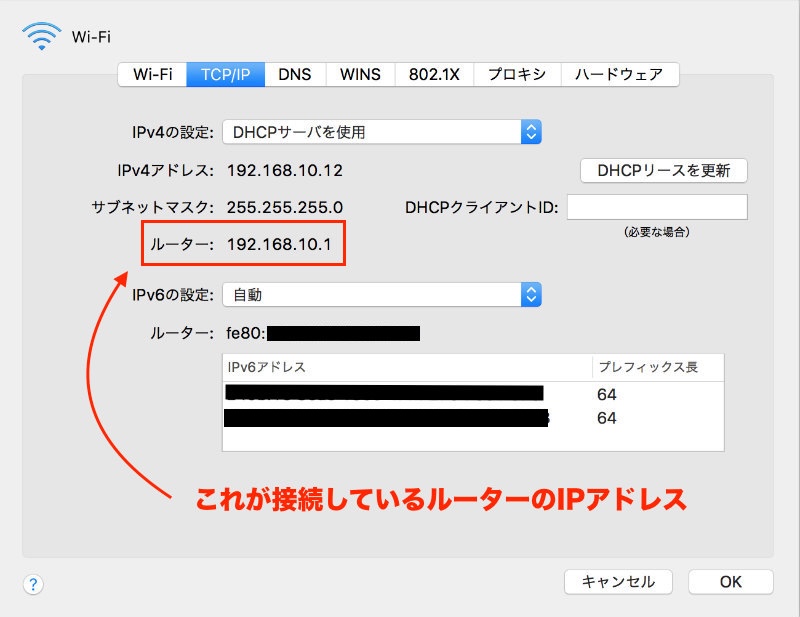Confirm settings with the OK button
Screen dimensions: 800x617
tap(730, 582)
